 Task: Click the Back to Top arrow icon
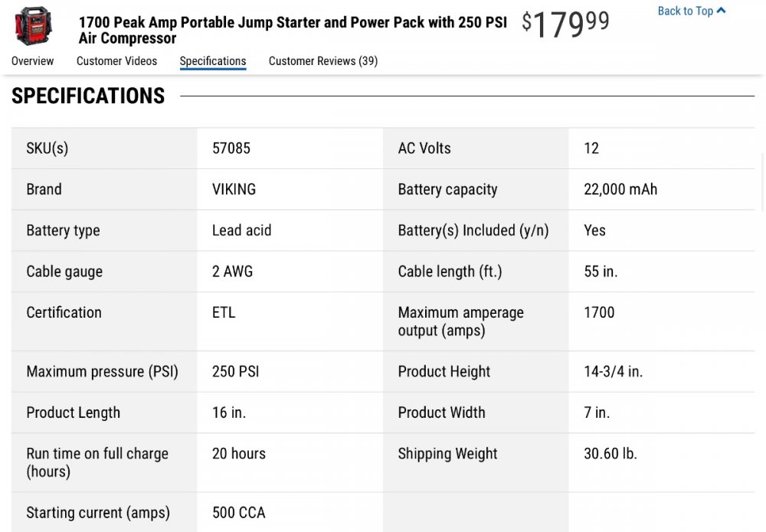click(721, 11)
